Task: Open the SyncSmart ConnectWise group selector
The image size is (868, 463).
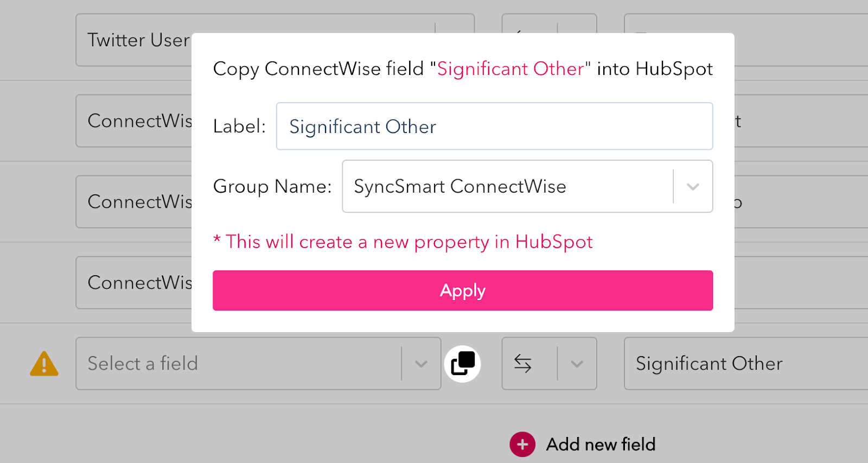Action: click(x=507, y=187)
